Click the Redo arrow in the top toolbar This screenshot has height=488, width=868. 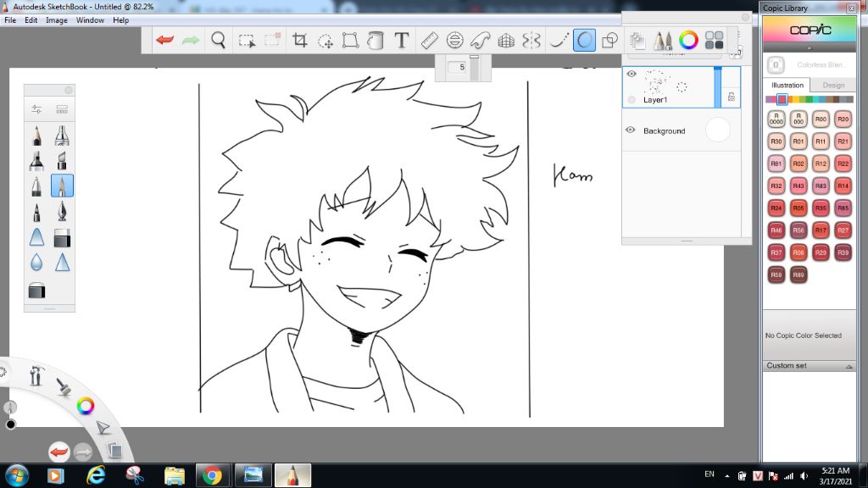tap(191, 40)
